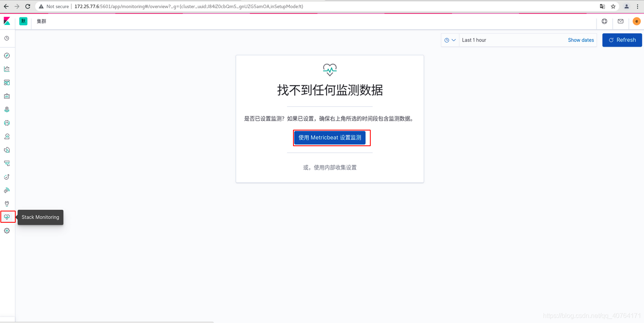The width and height of the screenshot is (644, 323).
Task: Click the browser Forward arrow
Action: [17, 6]
